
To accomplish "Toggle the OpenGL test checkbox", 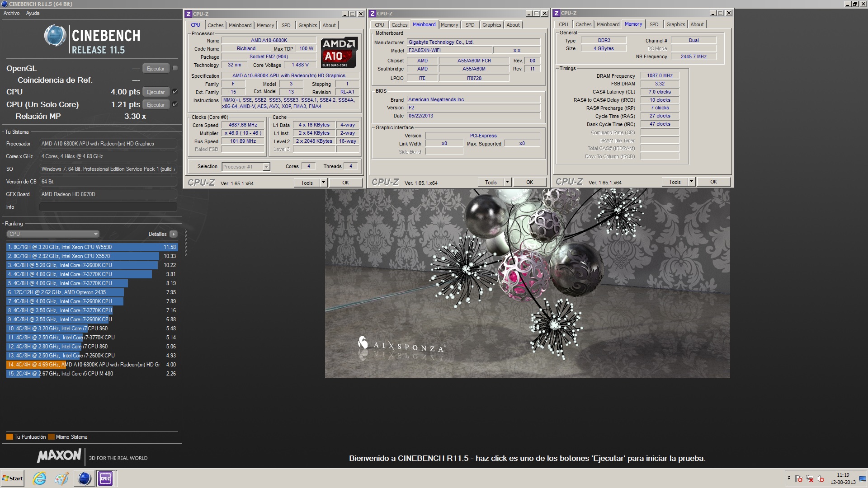I will tap(175, 68).
